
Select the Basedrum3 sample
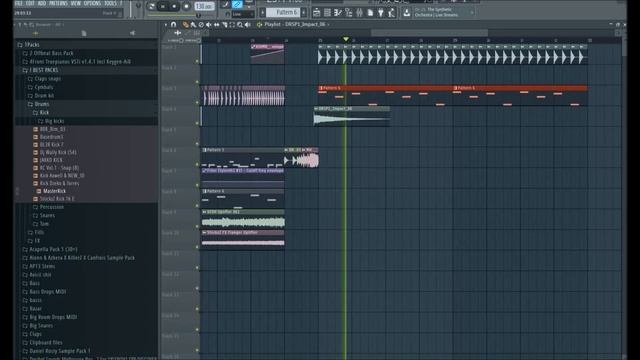[48, 137]
